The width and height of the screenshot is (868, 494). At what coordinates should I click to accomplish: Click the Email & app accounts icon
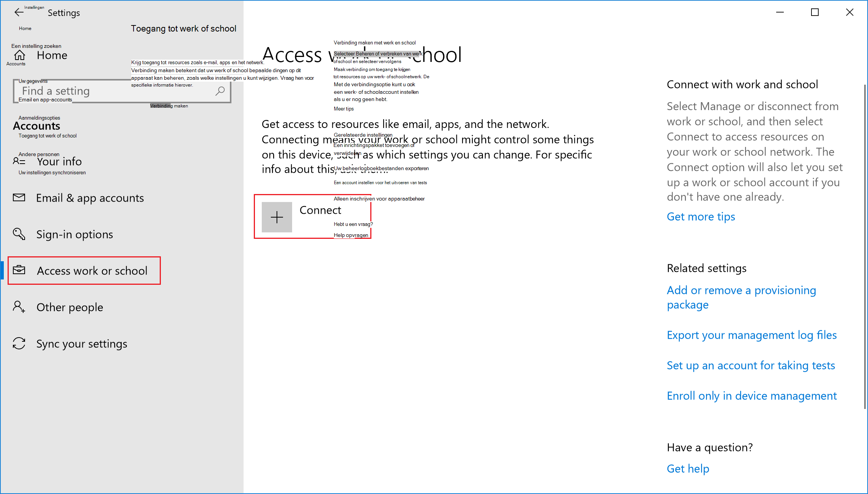19,197
